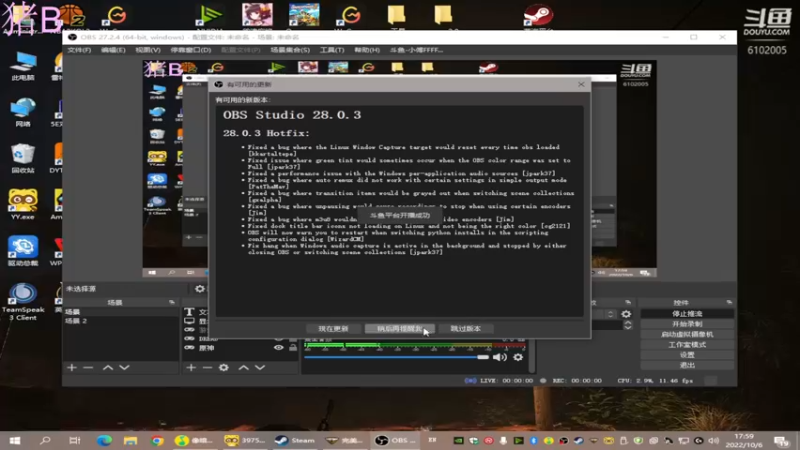
Task: Open audio mixer gear settings
Action: pos(518,357)
